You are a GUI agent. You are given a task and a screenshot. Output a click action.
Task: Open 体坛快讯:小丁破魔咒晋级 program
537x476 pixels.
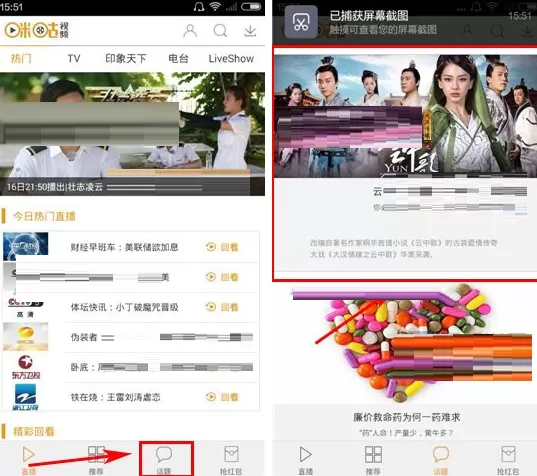tap(124, 307)
